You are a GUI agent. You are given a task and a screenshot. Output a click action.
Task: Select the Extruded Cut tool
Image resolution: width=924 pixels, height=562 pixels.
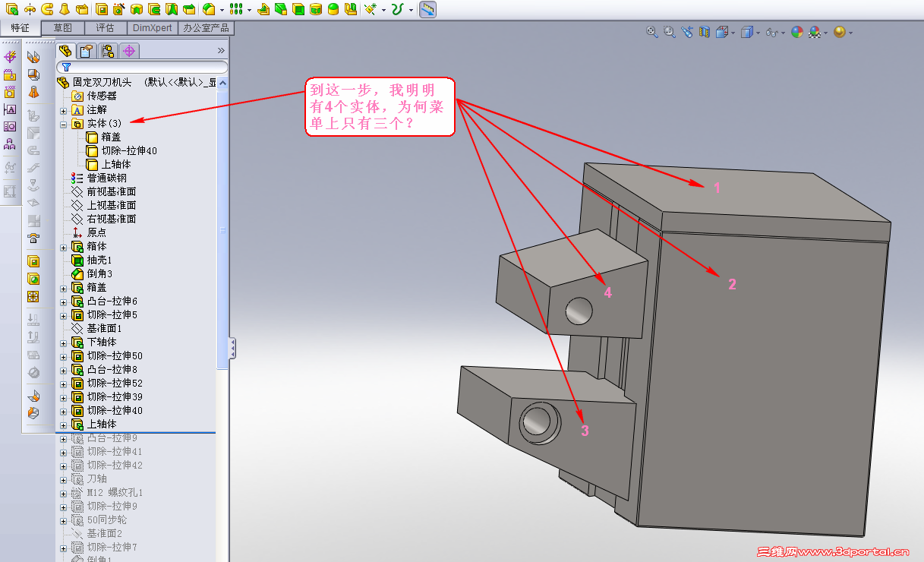click(x=101, y=9)
